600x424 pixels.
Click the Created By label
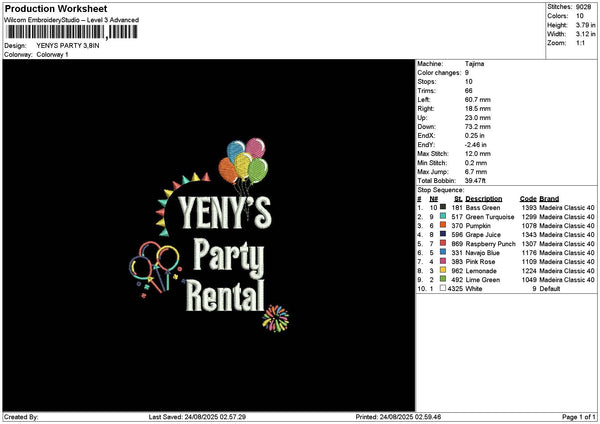21,417
